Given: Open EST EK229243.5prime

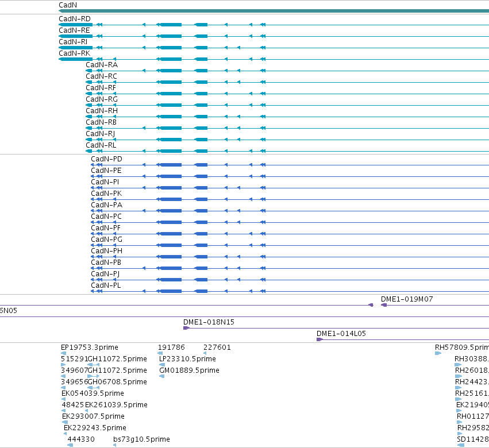Looking at the screenshot, I should point(95,428).
